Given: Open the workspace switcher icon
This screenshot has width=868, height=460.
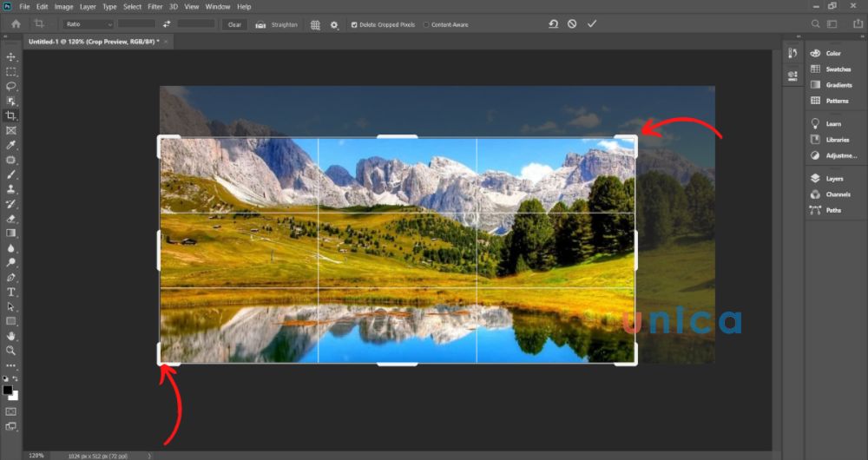Looking at the screenshot, I should pyautogui.click(x=832, y=23).
